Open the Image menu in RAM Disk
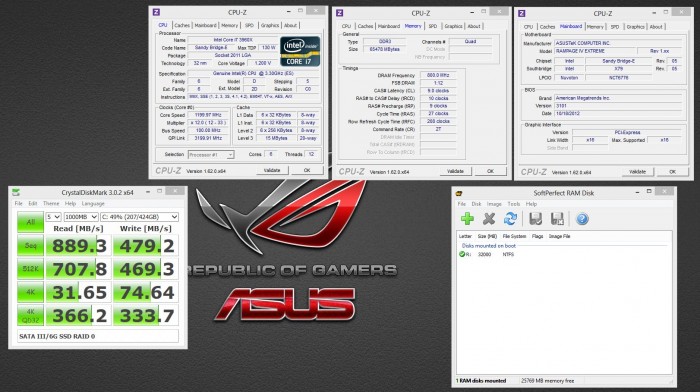 point(494,204)
